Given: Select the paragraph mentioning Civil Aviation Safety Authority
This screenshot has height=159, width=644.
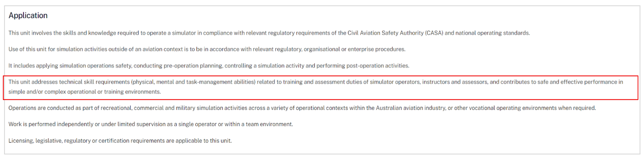Looking at the screenshot, I should coord(269,33).
